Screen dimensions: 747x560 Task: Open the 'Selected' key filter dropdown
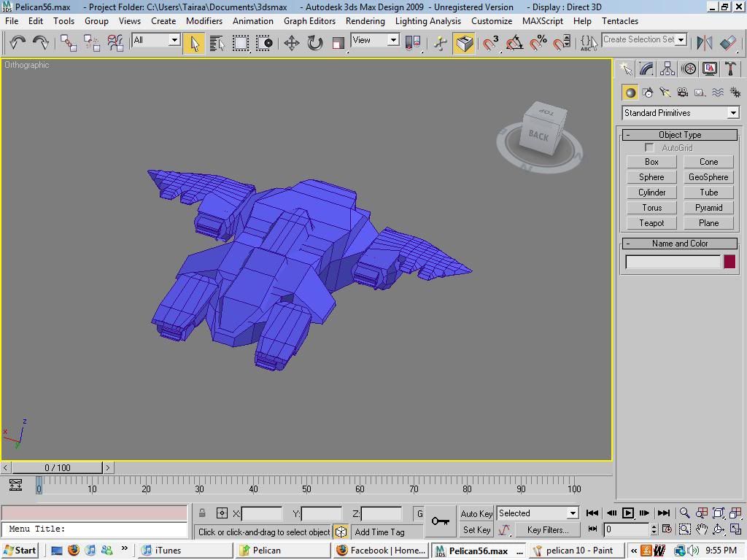538,513
